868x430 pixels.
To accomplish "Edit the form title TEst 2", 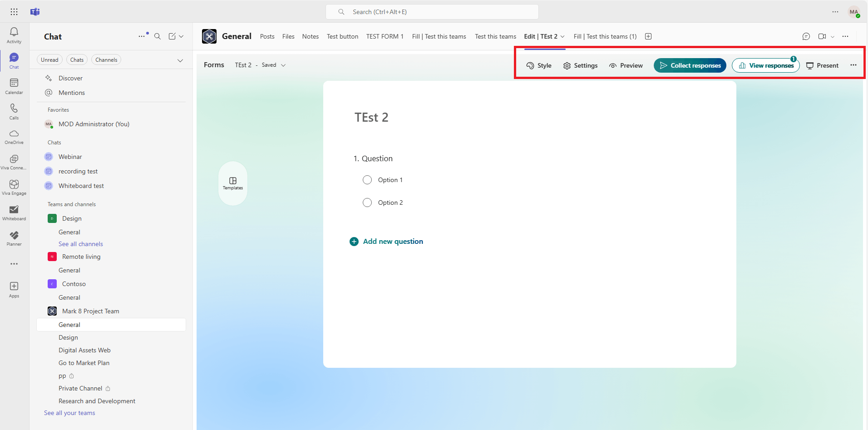I will tap(371, 118).
